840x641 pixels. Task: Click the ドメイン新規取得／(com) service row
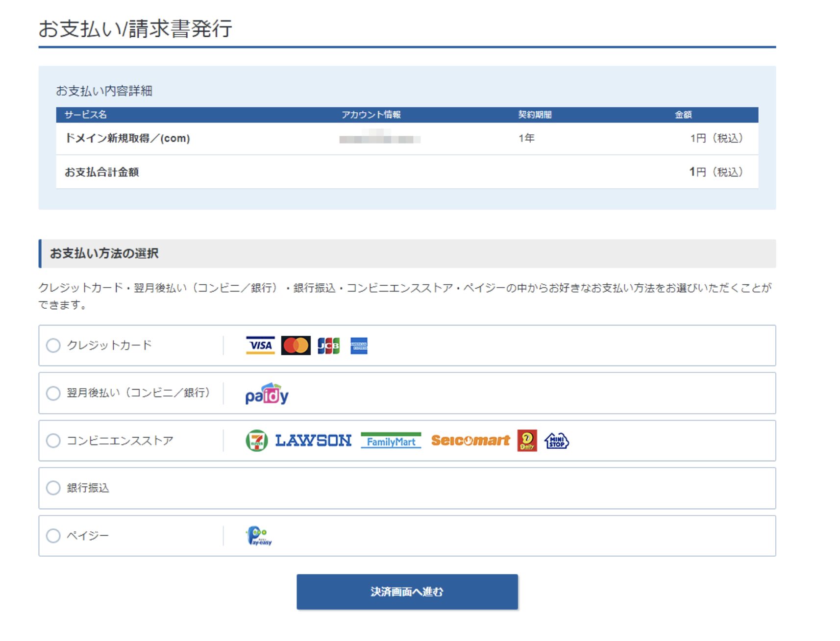coord(127,139)
